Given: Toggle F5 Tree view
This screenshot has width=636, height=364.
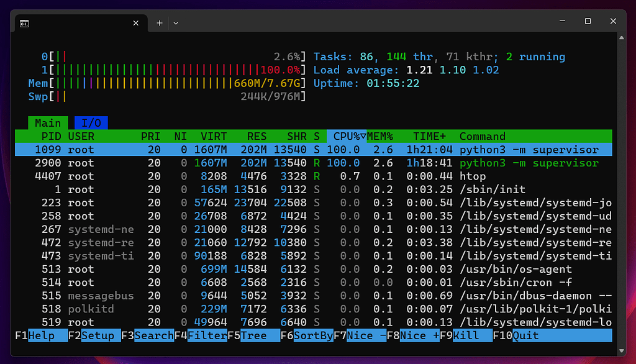Looking at the screenshot, I should 260,335.
